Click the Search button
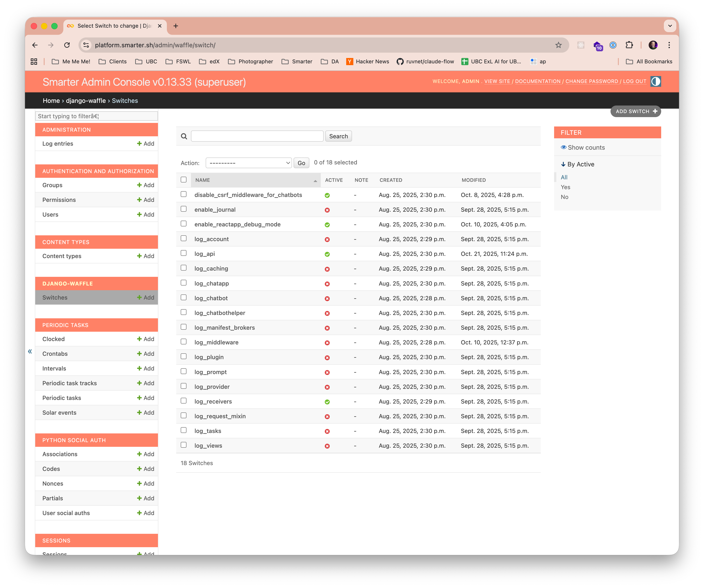Screen dimensions: 704x588 338,136
